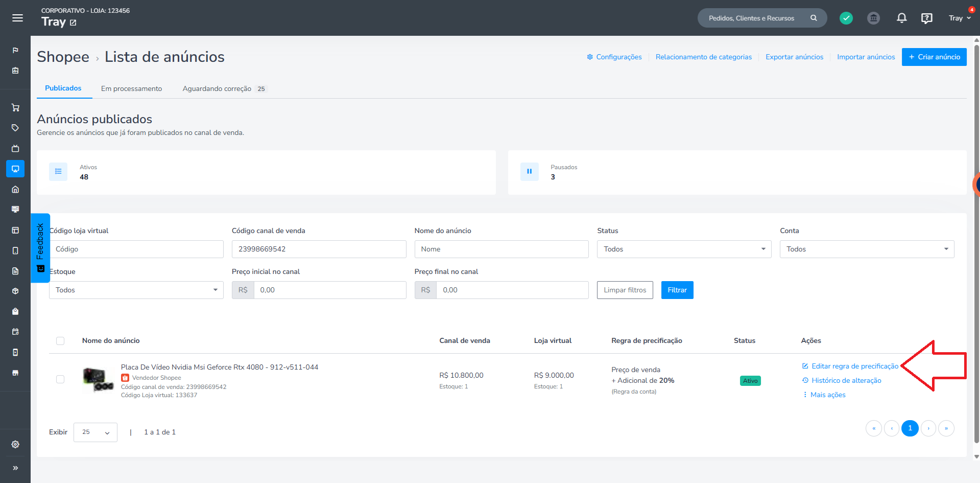Click the notification bell icon

(901, 18)
